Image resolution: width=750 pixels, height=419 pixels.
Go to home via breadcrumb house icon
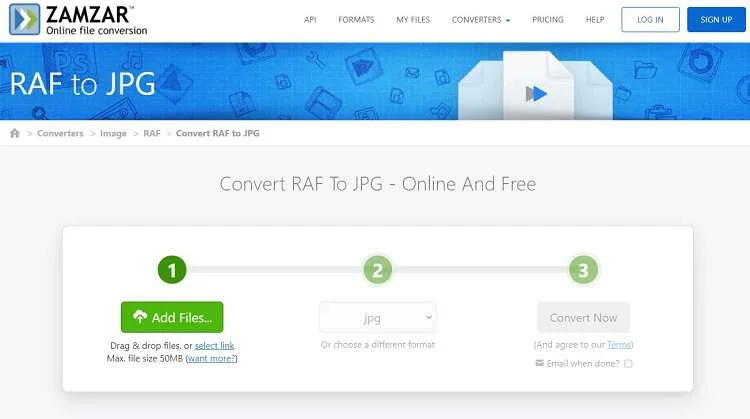point(15,133)
